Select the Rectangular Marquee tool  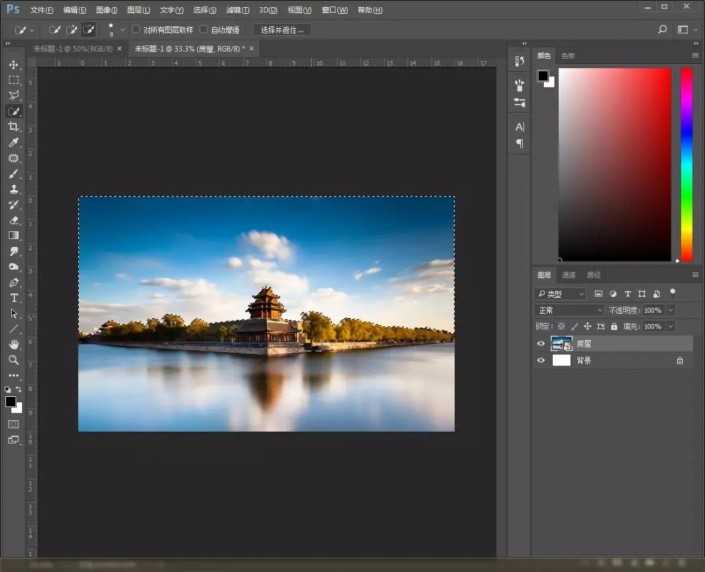click(x=14, y=80)
